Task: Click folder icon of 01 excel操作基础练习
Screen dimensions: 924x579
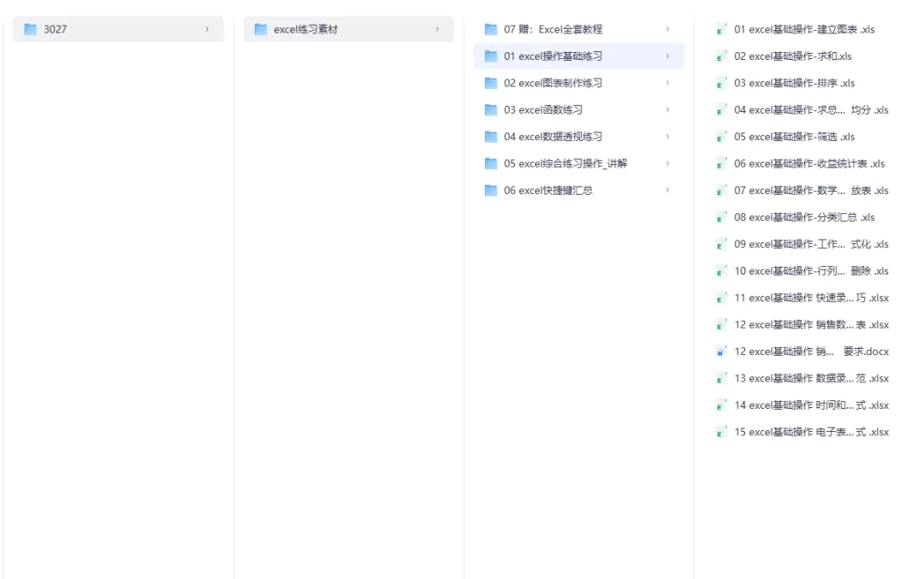Action: click(491, 56)
